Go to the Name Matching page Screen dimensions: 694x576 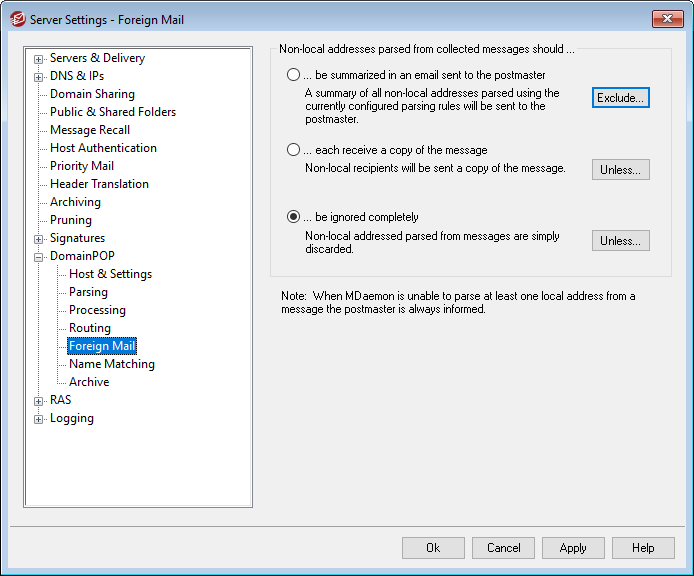111,364
